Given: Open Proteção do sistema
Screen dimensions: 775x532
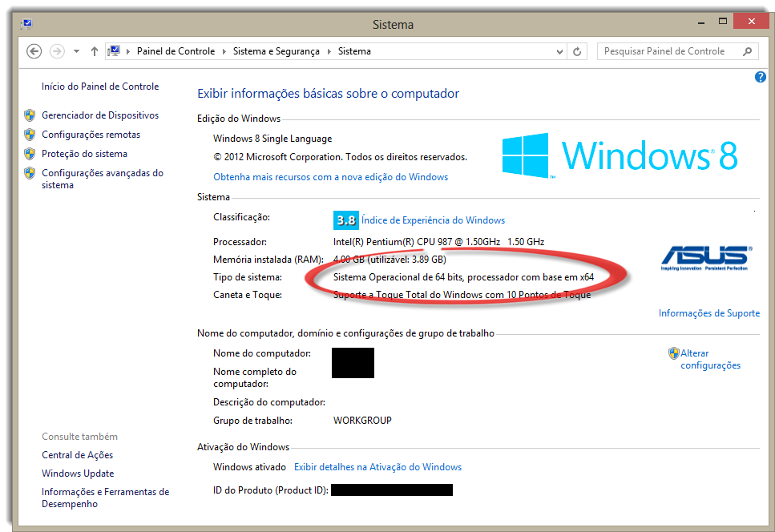Looking at the screenshot, I should coord(84,154).
